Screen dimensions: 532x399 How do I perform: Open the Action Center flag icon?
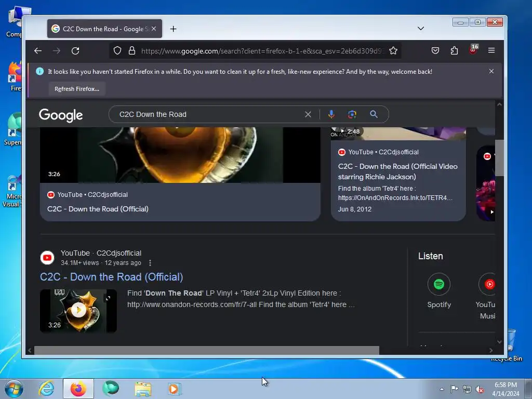pyautogui.click(x=454, y=389)
